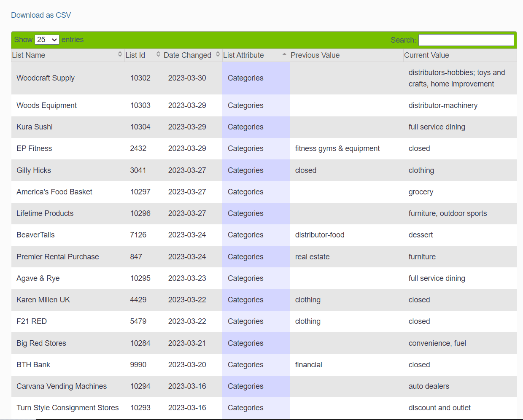Click current value grocery
Viewport: 523px width, 420px height.
point(421,192)
